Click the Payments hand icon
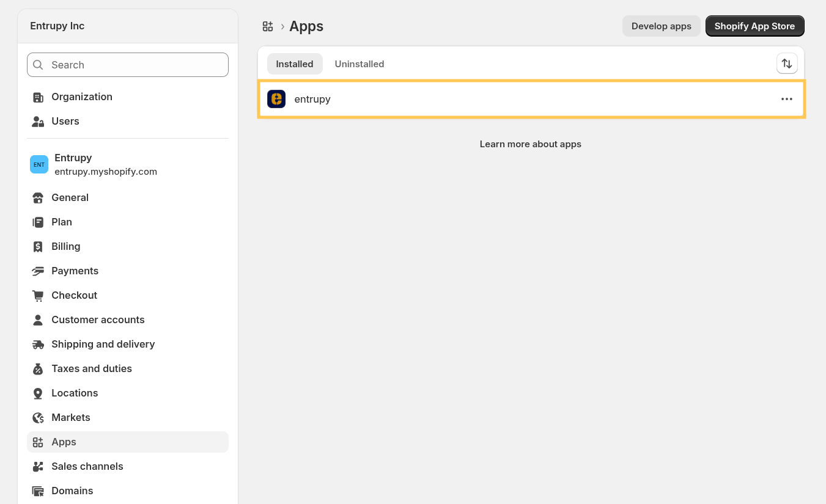This screenshot has height=504, width=826. point(38,271)
